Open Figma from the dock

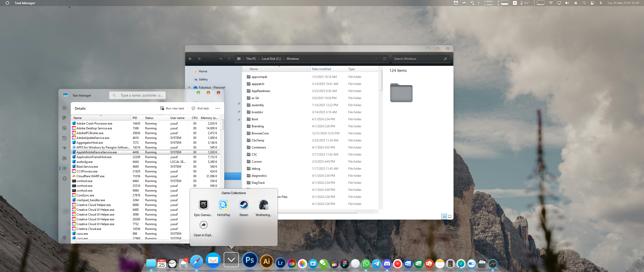point(345,264)
